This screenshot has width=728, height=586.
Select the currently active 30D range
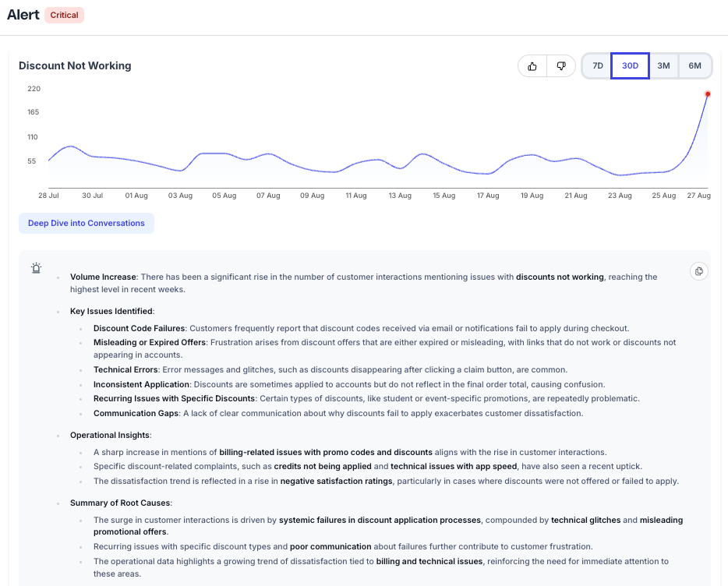[630, 66]
